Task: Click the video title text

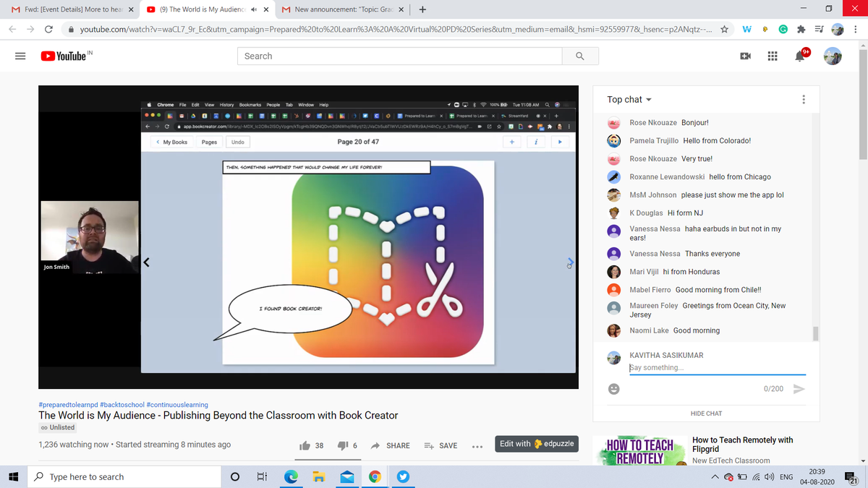Action: pyautogui.click(x=218, y=416)
